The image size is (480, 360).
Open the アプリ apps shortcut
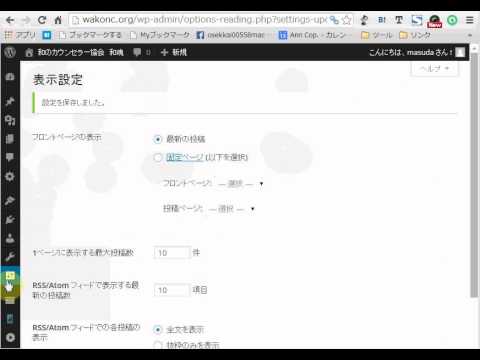(x=21, y=35)
